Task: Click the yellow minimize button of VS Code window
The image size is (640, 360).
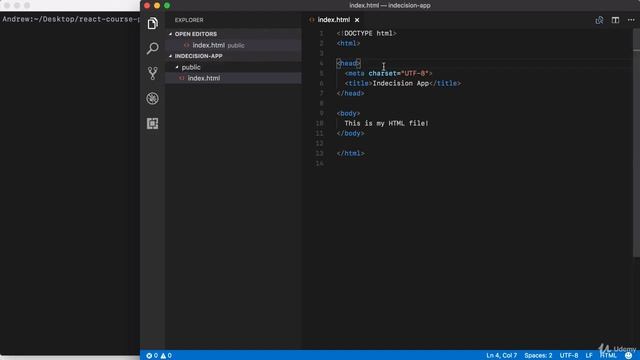Action: click(157, 6)
